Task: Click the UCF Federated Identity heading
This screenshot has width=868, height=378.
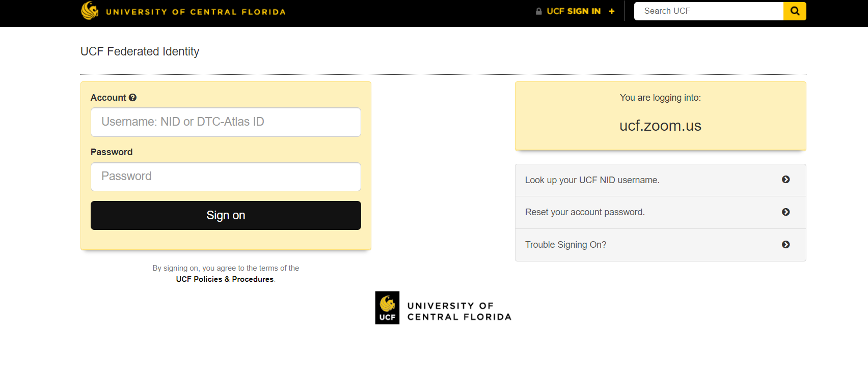Action: [140, 51]
